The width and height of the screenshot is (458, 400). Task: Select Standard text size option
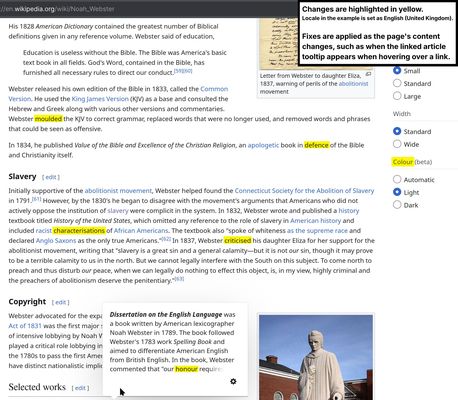tap(397, 83)
